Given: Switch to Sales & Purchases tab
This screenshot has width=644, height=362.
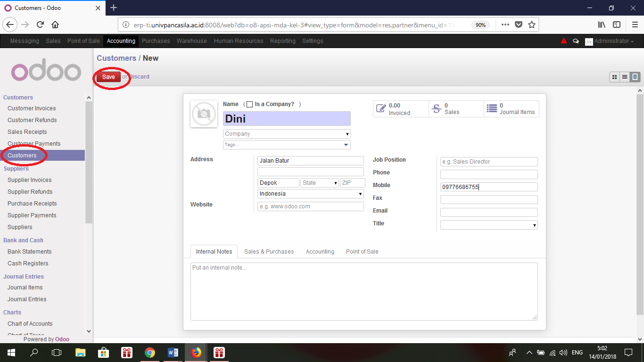Looking at the screenshot, I should [x=269, y=252].
